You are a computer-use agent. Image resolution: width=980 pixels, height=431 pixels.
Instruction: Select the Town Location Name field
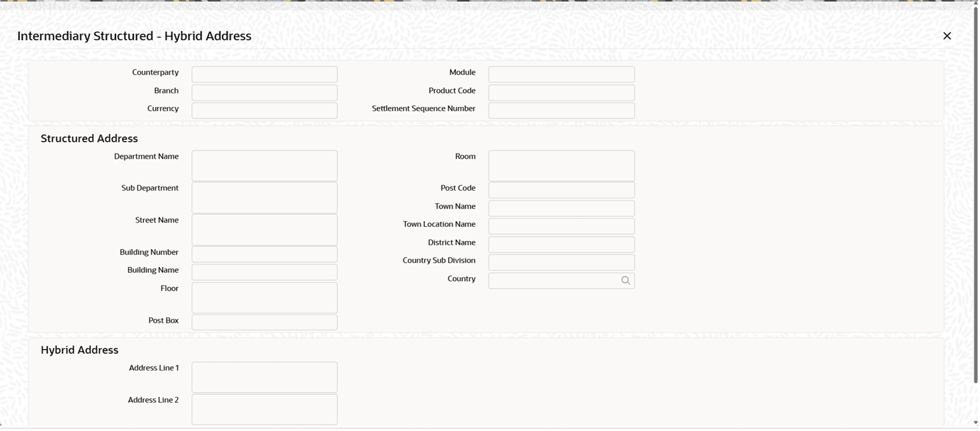click(x=561, y=226)
